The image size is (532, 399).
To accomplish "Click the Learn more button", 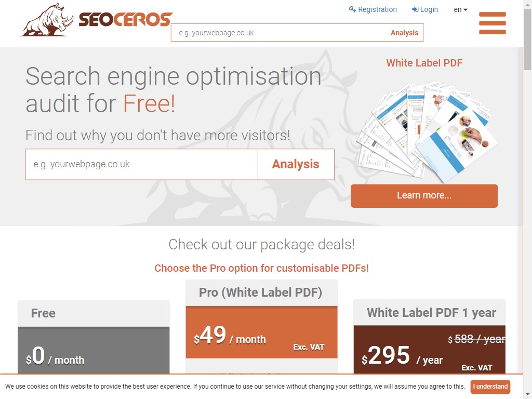I will (424, 196).
